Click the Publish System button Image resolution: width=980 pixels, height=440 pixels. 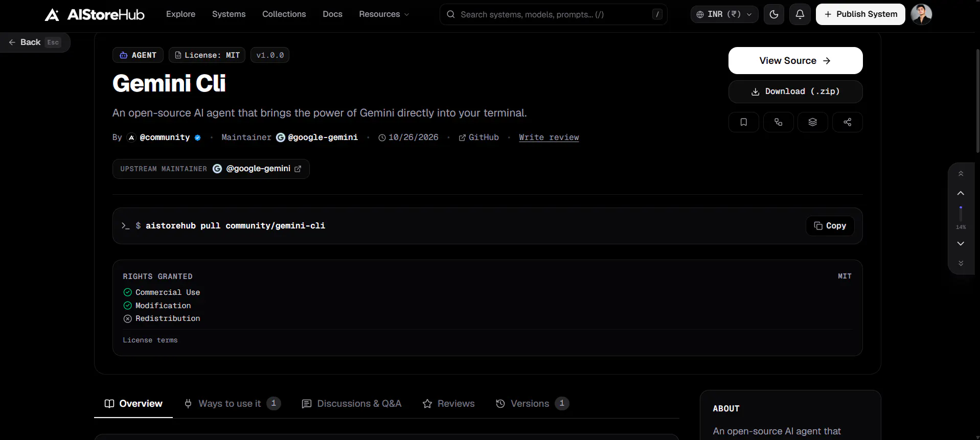[x=860, y=14]
